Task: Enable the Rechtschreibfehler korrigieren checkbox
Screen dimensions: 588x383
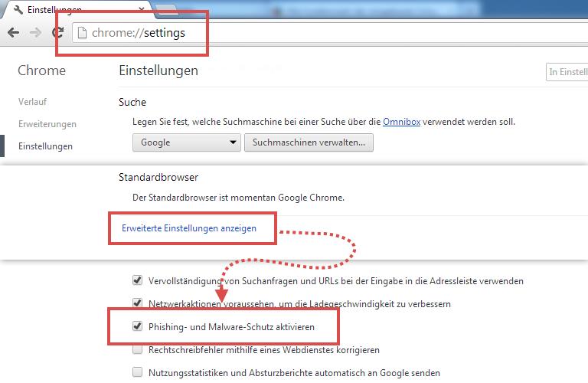Action: click(138, 349)
